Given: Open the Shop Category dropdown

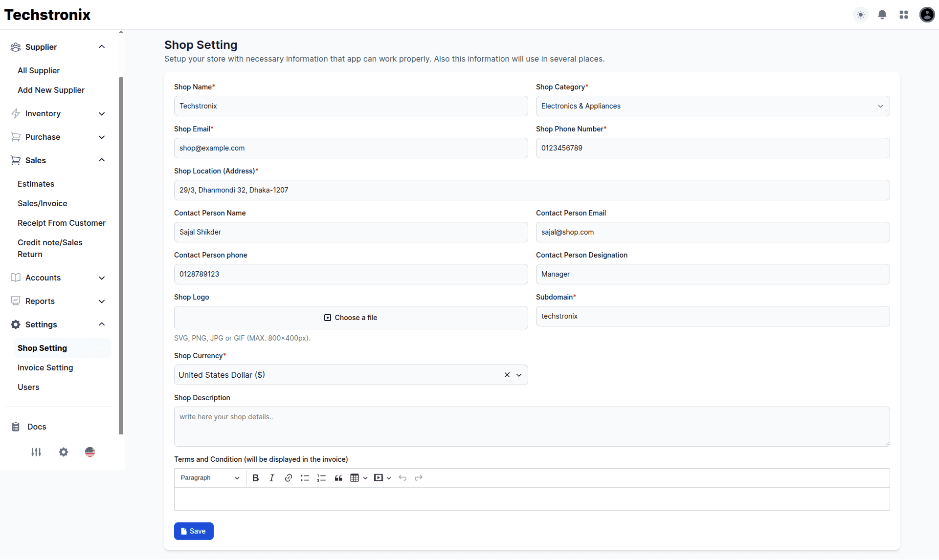Looking at the screenshot, I should coord(713,106).
